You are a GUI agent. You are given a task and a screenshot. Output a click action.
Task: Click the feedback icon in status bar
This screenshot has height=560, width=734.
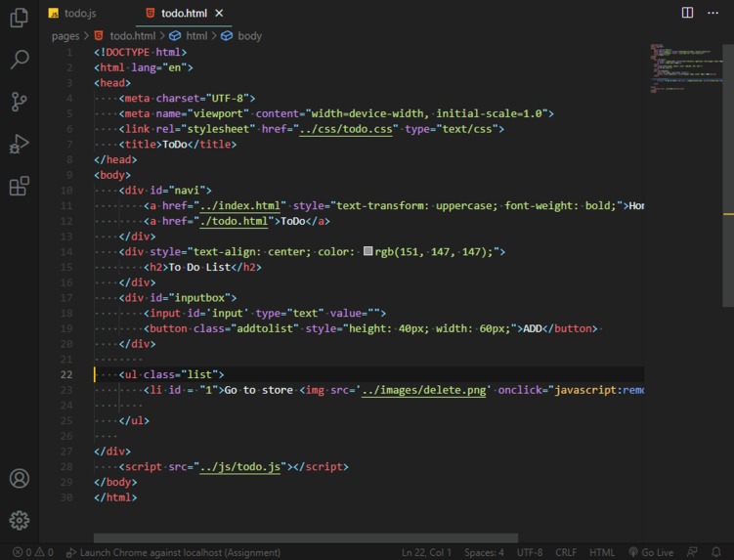[x=692, y=552]
